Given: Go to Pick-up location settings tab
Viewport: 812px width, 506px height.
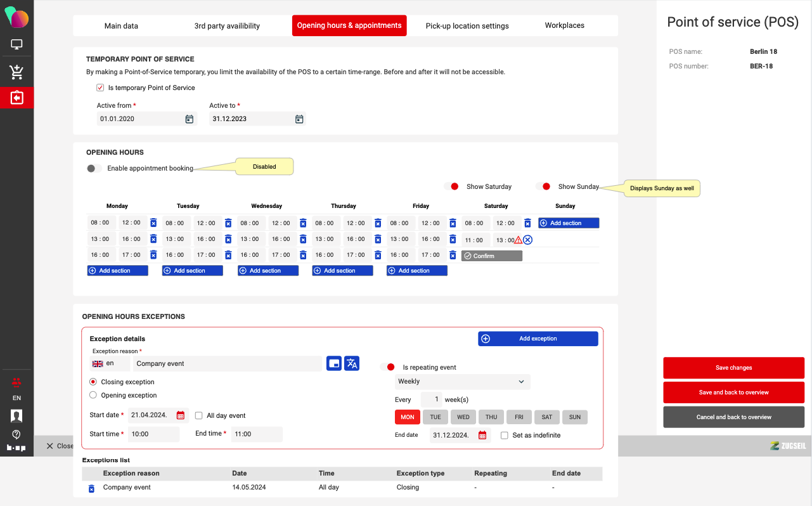Looking at the screenshot, I should 467,26.
